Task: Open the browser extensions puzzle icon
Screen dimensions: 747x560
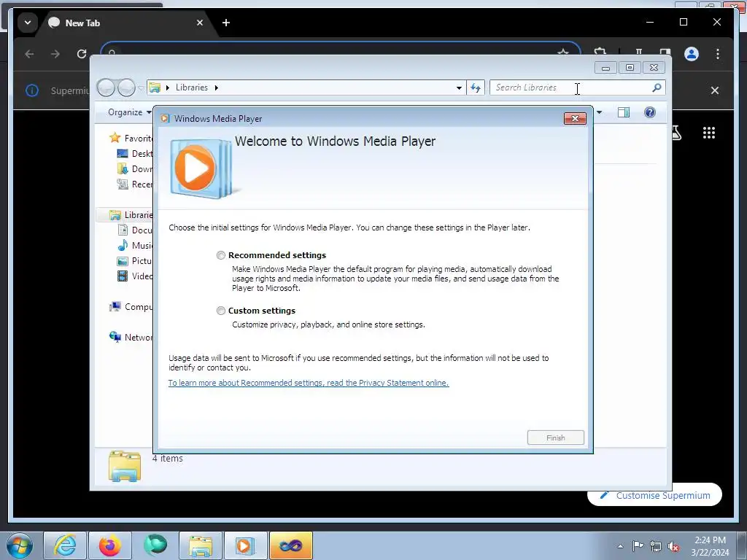Action: [x=600, y=52]
